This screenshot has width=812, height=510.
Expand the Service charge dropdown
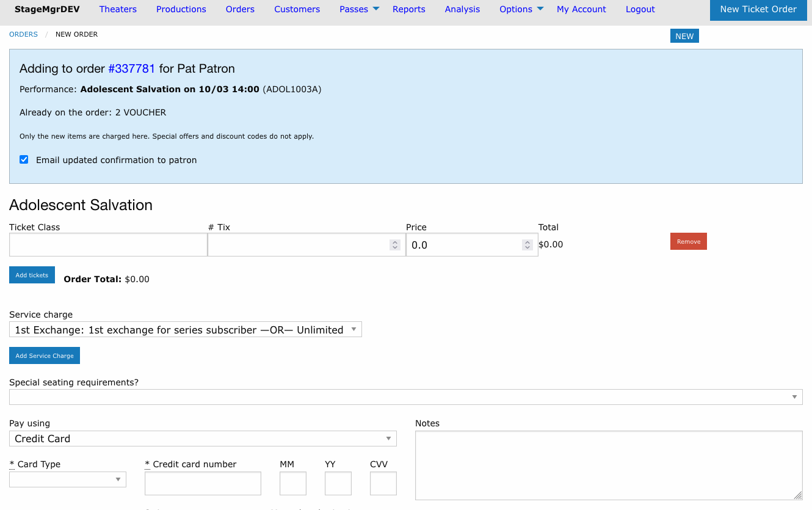[186, 330]
